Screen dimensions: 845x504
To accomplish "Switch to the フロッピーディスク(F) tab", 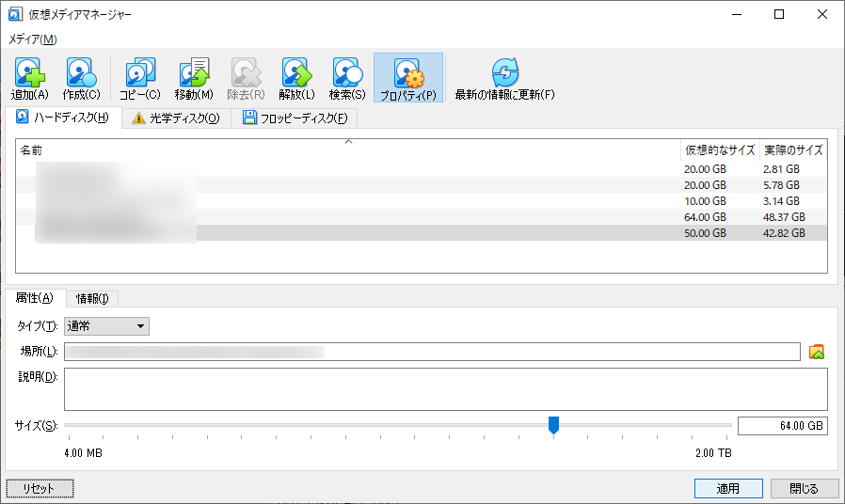I will [295, 118].
